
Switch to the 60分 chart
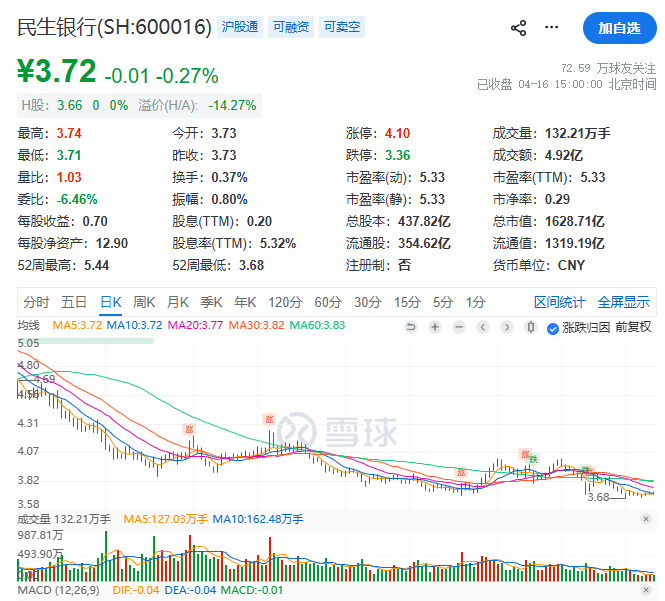click(328, 302)
